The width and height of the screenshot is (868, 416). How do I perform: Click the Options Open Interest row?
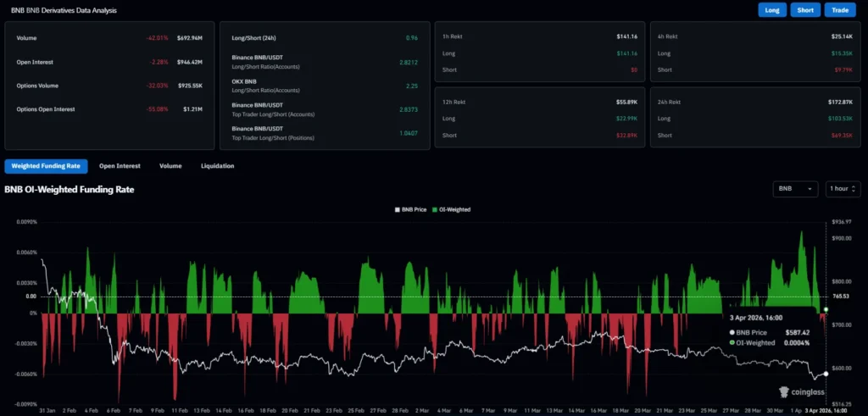106,109
